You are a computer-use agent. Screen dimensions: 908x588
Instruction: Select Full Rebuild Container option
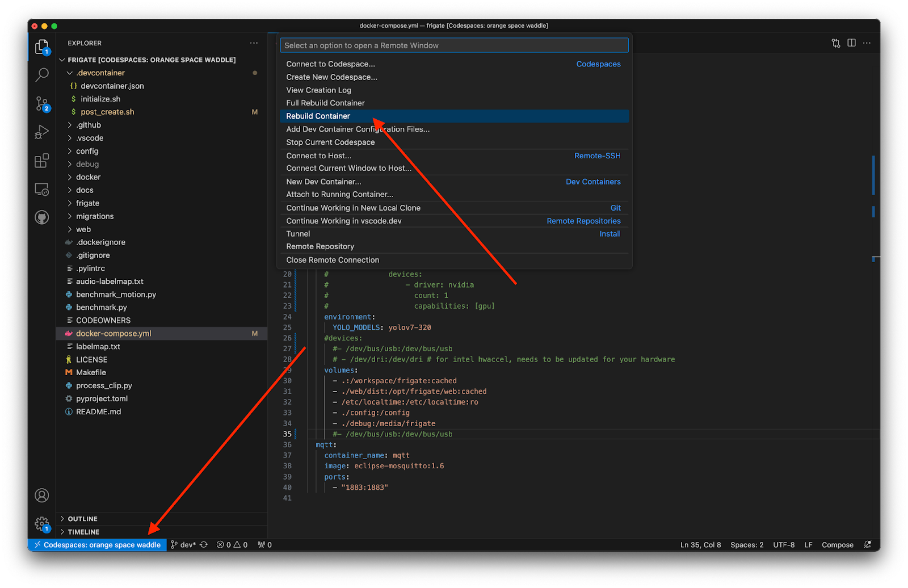point(454,103)
